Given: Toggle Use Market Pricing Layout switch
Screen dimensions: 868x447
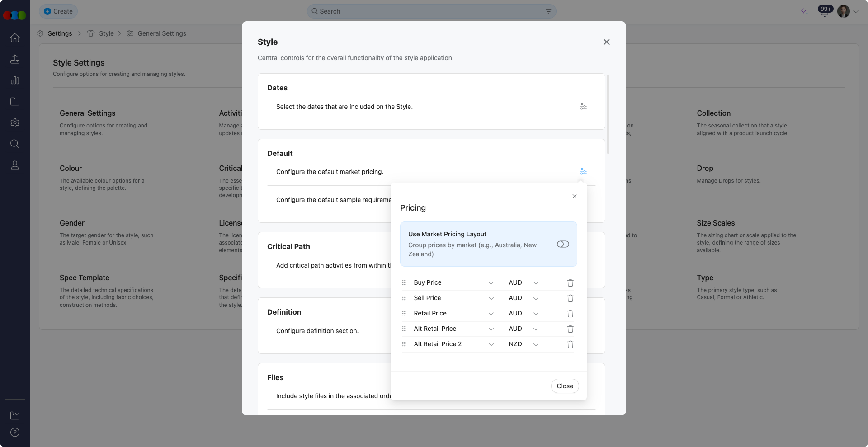Looking at the screenshot, I should coord(563,244).
